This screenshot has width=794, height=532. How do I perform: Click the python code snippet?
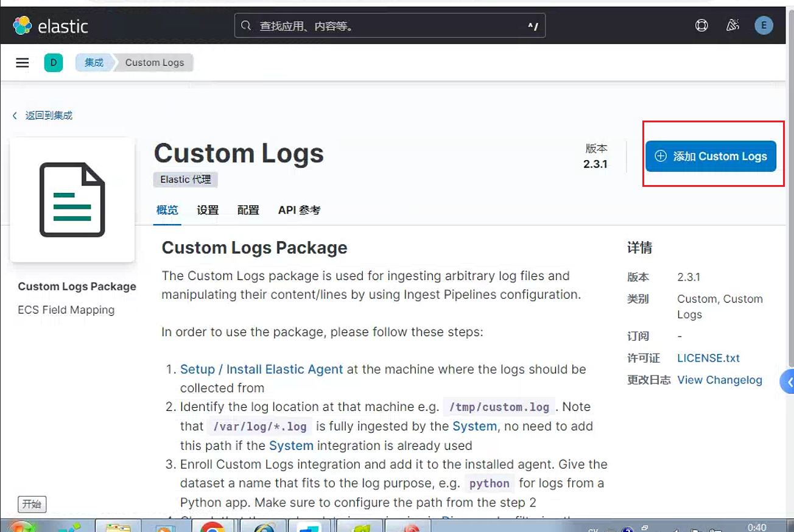pos(490,484)
